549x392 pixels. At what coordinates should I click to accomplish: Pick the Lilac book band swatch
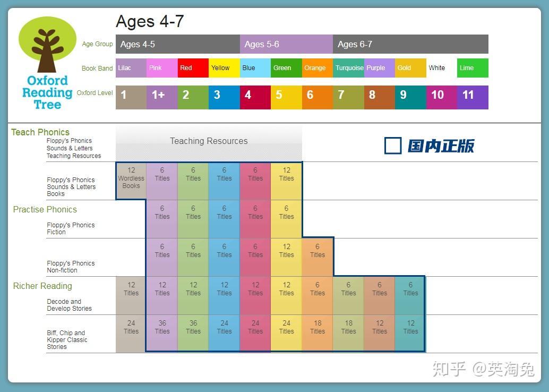tap(131, 68)
